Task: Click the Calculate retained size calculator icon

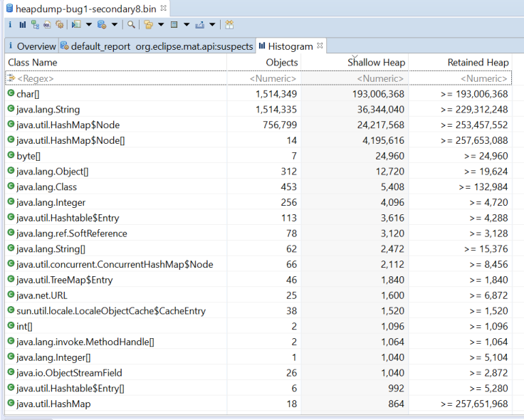Action: point(174,24)
